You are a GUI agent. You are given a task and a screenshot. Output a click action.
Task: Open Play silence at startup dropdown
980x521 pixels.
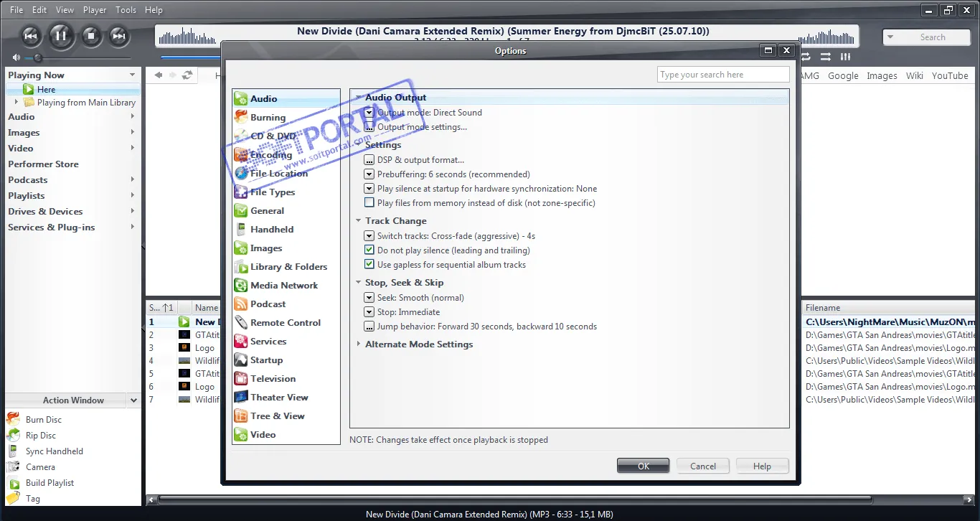(369, 189)
